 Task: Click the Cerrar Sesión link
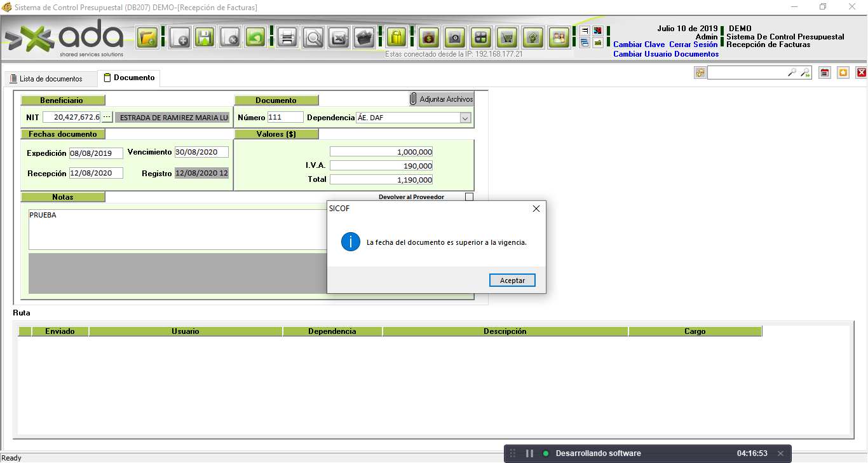click(693, 45)
